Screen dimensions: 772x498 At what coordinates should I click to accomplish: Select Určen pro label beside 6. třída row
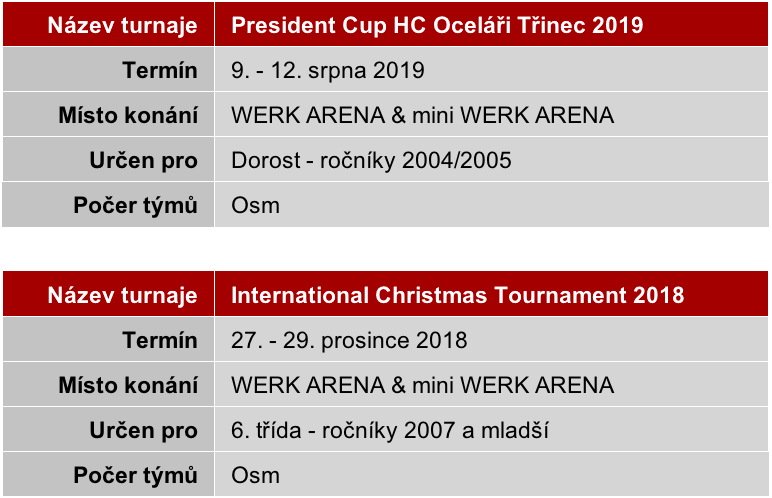[x=144, y=431]
